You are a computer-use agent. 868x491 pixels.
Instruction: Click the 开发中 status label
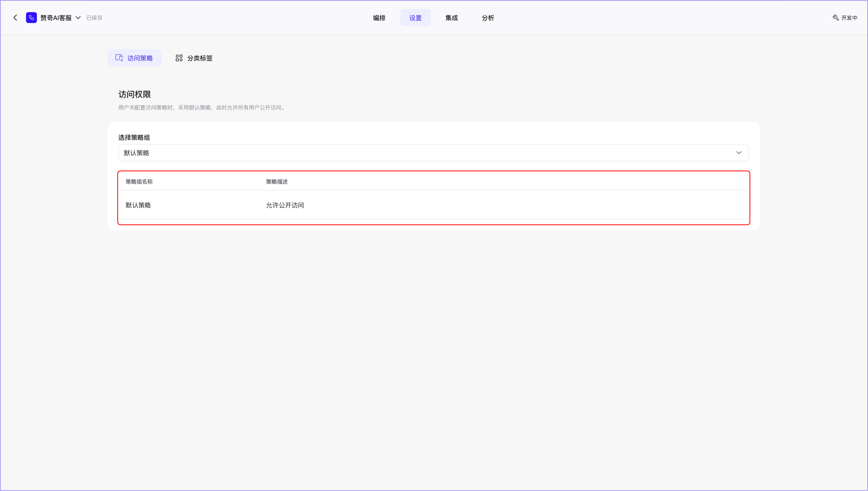pyautogui.click(x=849, y=18)
